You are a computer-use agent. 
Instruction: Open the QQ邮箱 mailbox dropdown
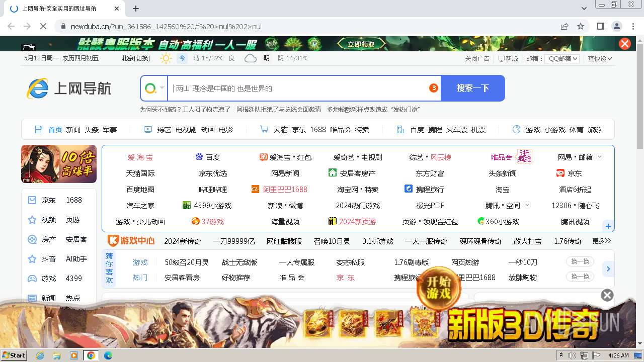[562, 58]
